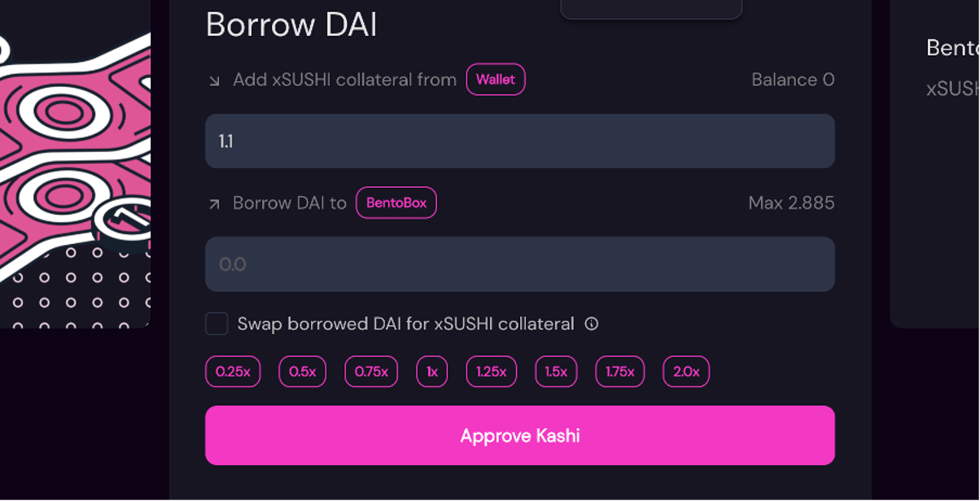The image size is (980, 501).
Task: Click the info icon beside swap option
Action: click(x=592, y=324)
